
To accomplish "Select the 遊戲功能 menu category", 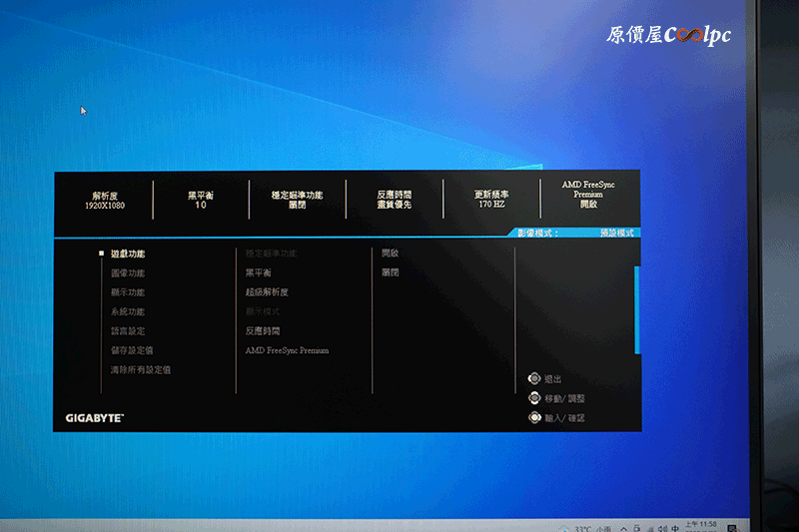I will 128,254.
